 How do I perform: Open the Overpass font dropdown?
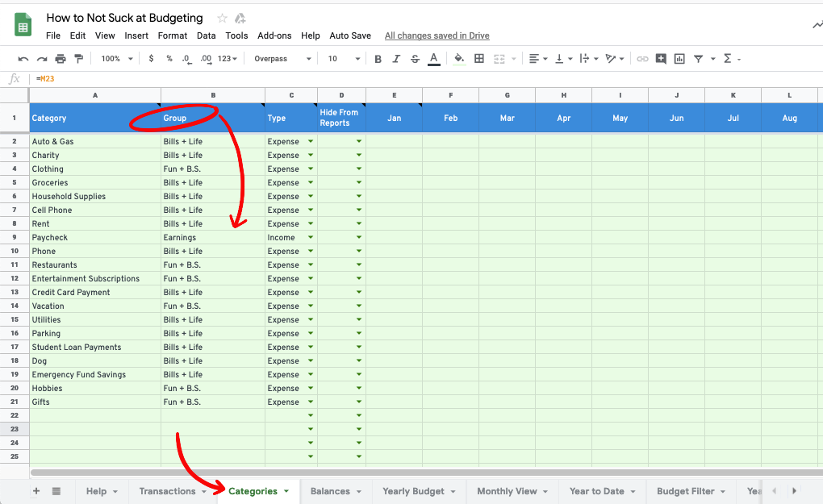pyautogui.click(x=282, y=59)
